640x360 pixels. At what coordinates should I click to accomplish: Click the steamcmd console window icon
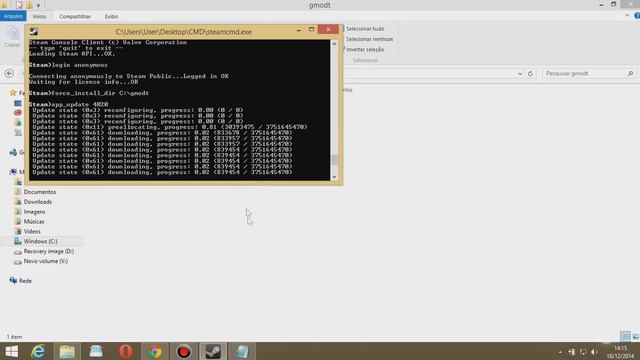click(34, 31)
